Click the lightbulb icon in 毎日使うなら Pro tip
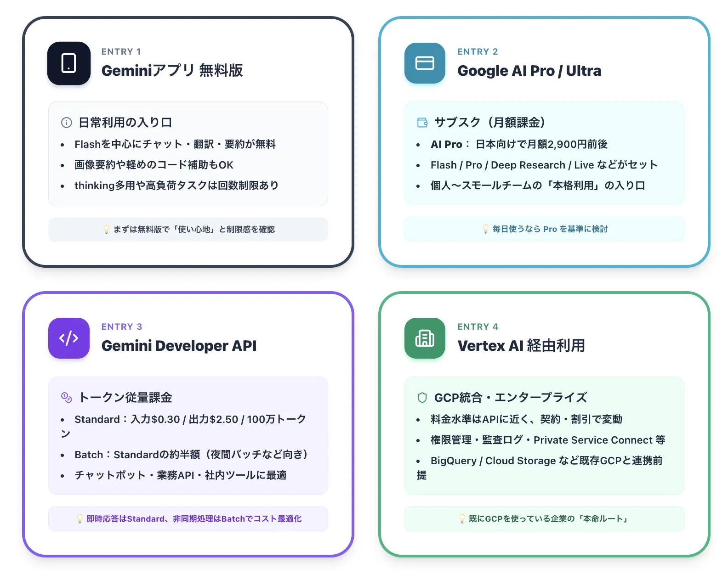This screenshot has width=728, height=574. (x=485, y=229)
